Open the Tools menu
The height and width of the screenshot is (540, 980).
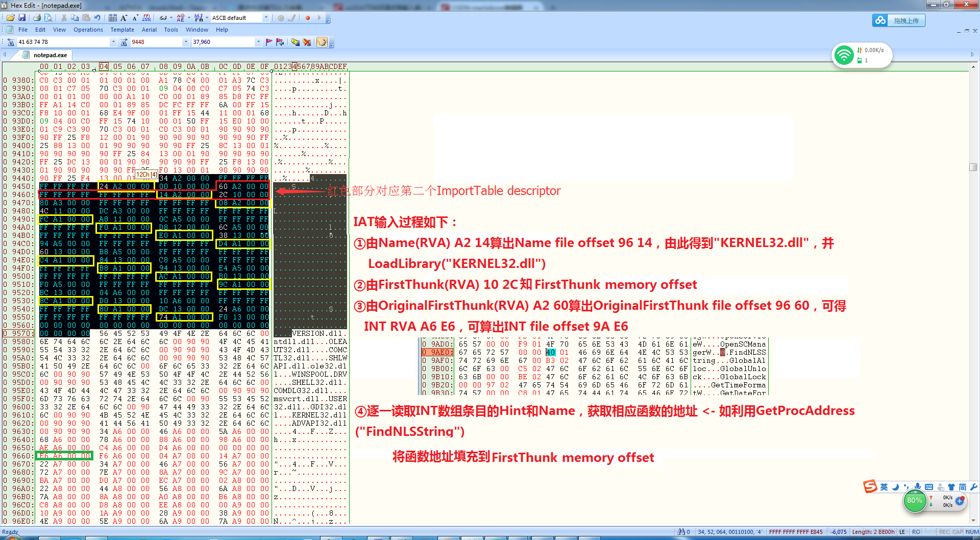[x=171, y=30]
